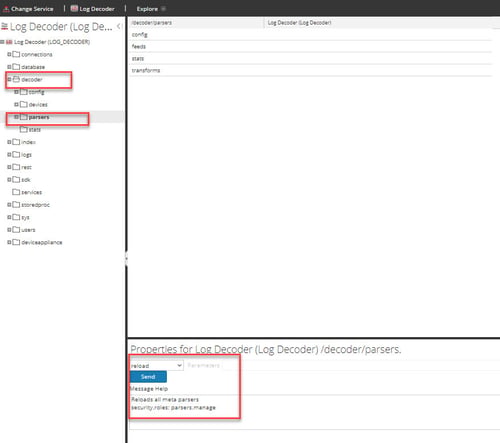Image resolution: width=500 pixels, height=443 pixels.
Task: Expand the index folder node
Action: click(x=9, y=142)
